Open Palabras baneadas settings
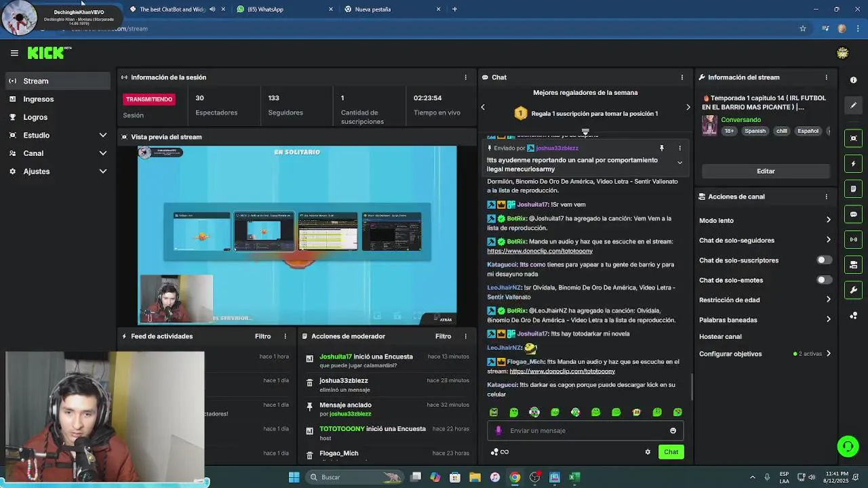868x488 pixels. pyautogui.click(x=765, y=320)
